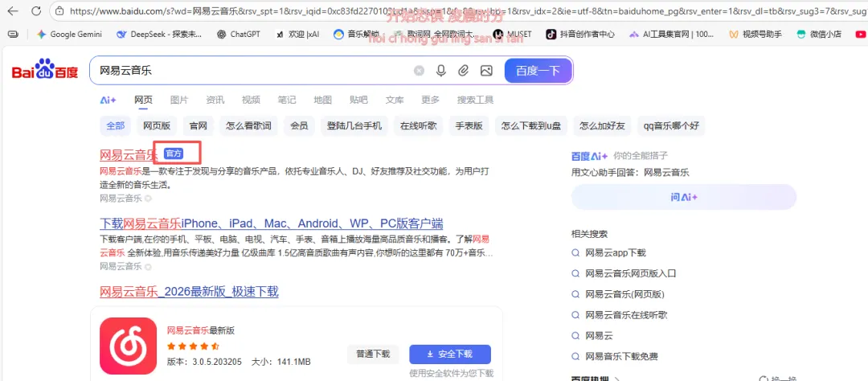Viewport: 868px width, 381px height.
Task: Click the 普通下载 button
Action: [373, 354]
